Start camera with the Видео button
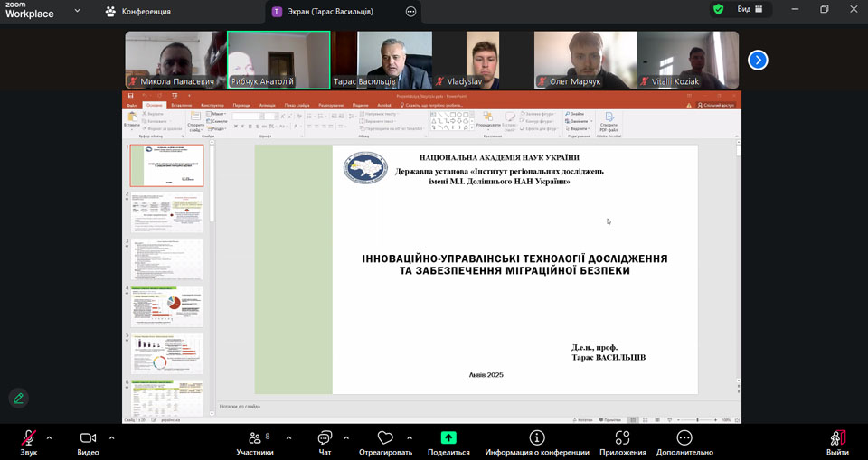This screenshot has height=460, width=868. tap(88, 438)
